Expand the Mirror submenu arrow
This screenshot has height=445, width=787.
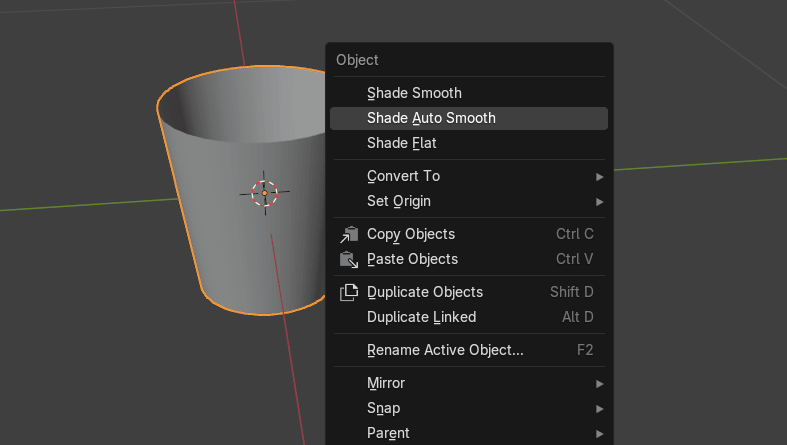point(600,383)
